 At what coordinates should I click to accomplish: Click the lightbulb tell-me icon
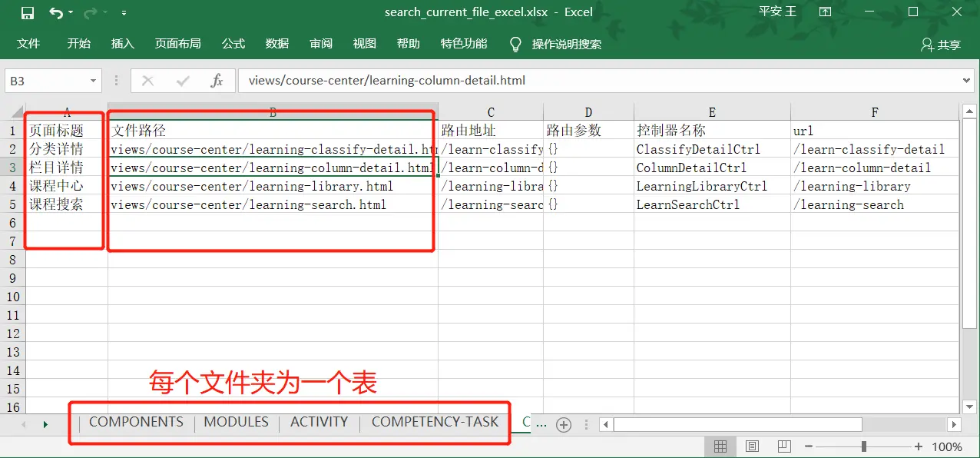[516, 45]
